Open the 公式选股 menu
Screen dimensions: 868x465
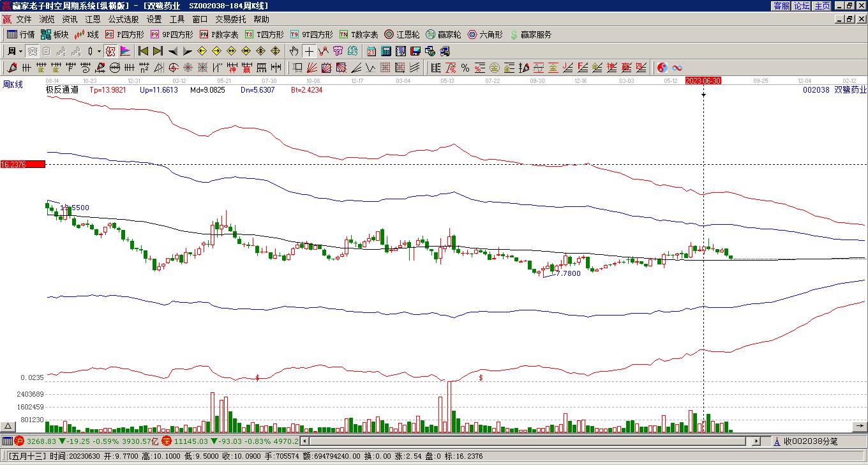(123, 20)
